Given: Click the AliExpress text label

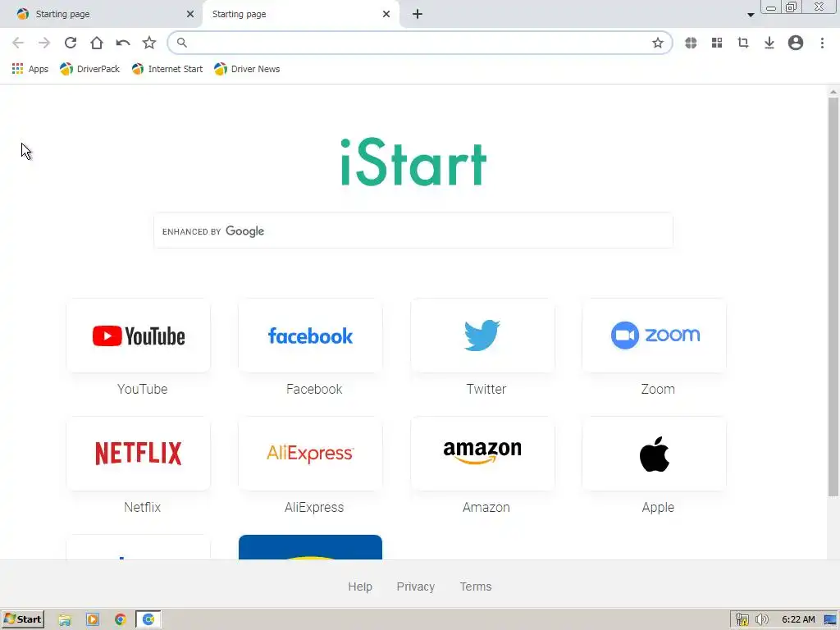Looking at the screenshot, I should pos(314,507).
